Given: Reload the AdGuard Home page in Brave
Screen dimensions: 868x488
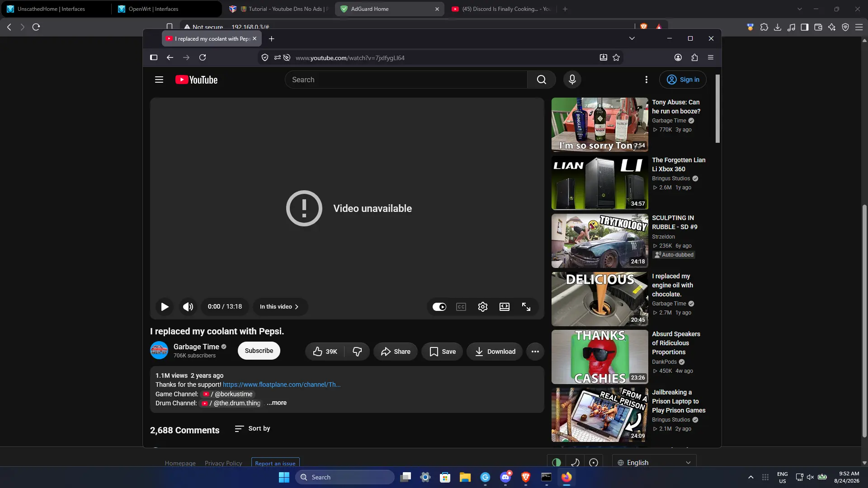Looking at the screenshot, I should (x=36, y=27).
